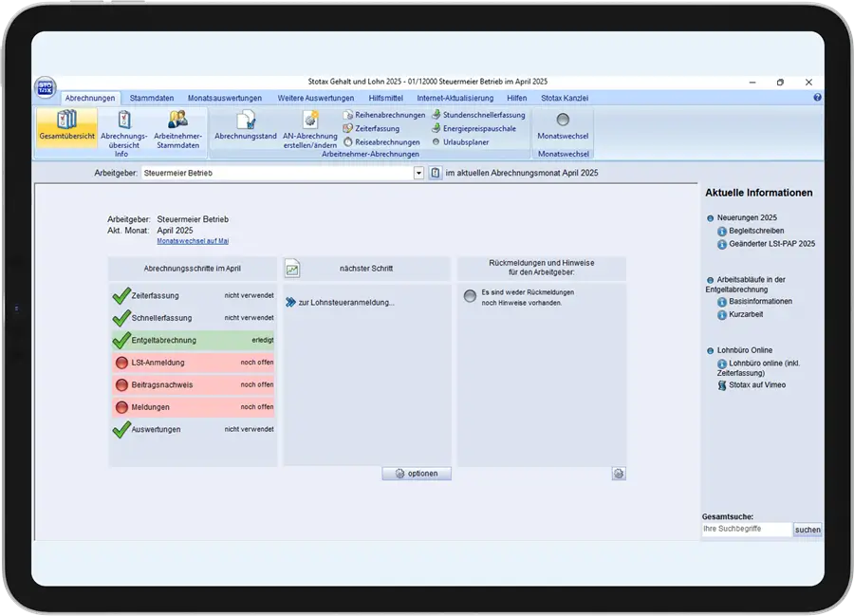Viewport: 854px width, 616px height.
Task: Follow the Monatswechsel auf Mai link
Action: tap(193, 241)
